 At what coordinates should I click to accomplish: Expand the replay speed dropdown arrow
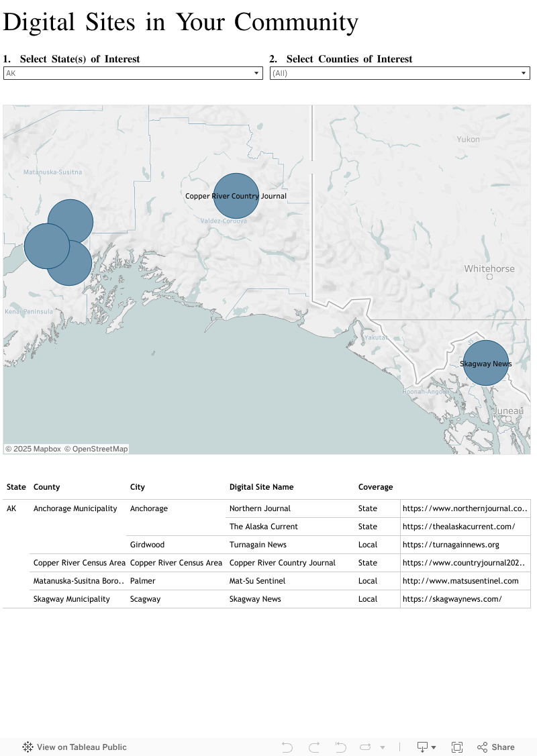(383, 747)
